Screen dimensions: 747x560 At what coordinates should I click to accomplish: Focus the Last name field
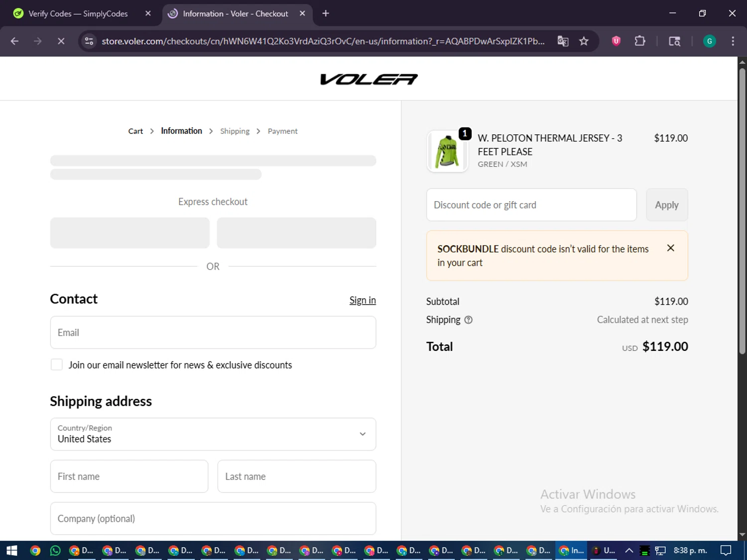(297, 476)
